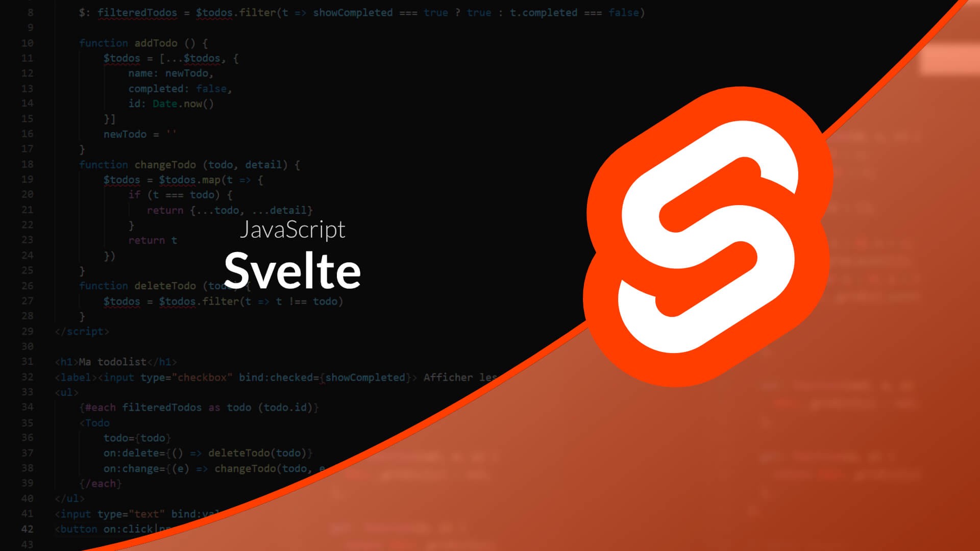Select Svelte label text
The width and height of the screenshot is (980, 551).
point(292,270)
